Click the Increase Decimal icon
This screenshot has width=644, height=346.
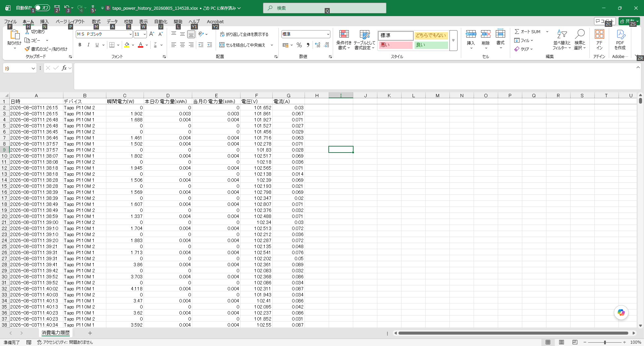[x=317, y=45]
